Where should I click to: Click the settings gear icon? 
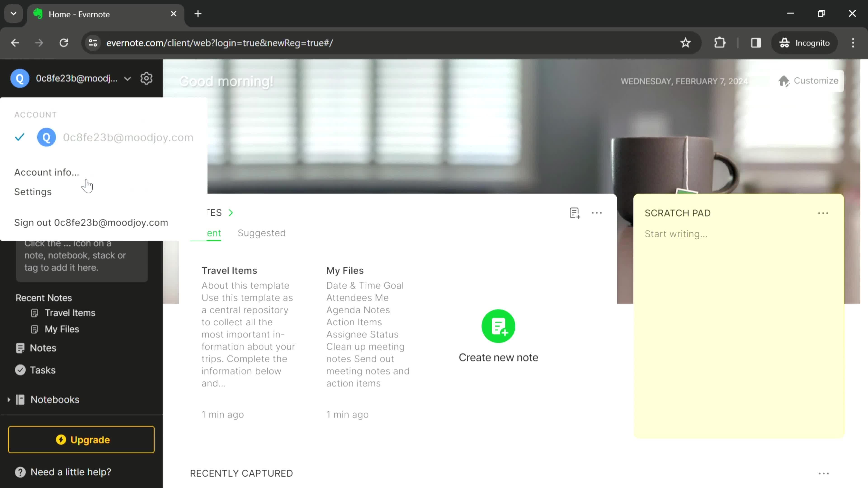tap(147, 78)
